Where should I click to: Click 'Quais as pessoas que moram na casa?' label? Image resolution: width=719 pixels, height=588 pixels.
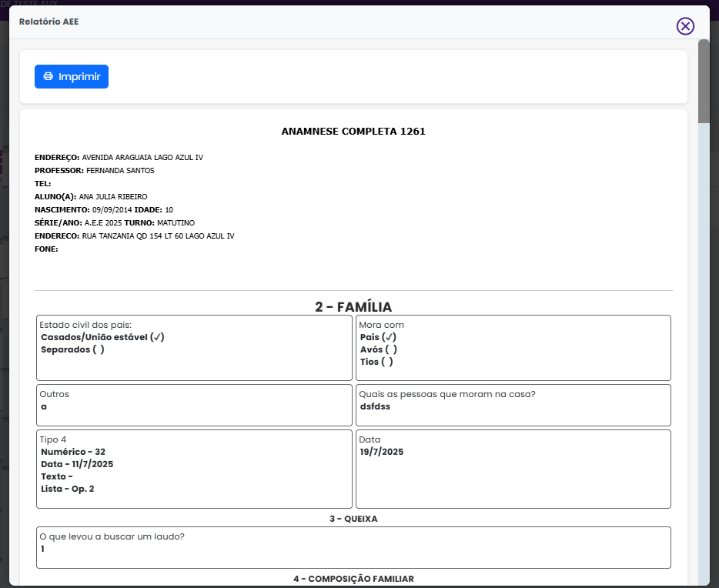tap(447, 394)
